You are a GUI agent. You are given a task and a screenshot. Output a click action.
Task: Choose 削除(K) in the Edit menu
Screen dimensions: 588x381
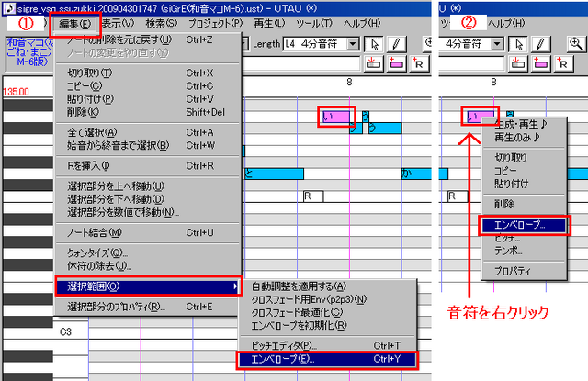click(148, 112)
